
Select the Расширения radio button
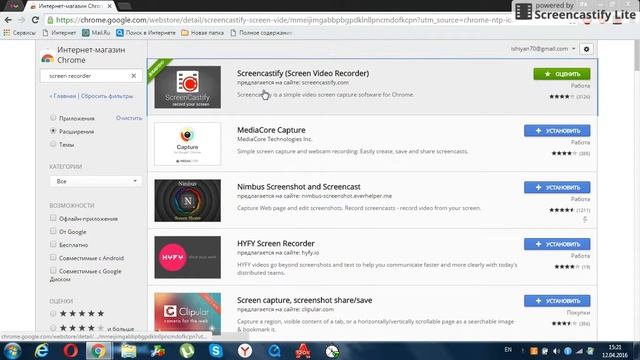tap(53, 131)
